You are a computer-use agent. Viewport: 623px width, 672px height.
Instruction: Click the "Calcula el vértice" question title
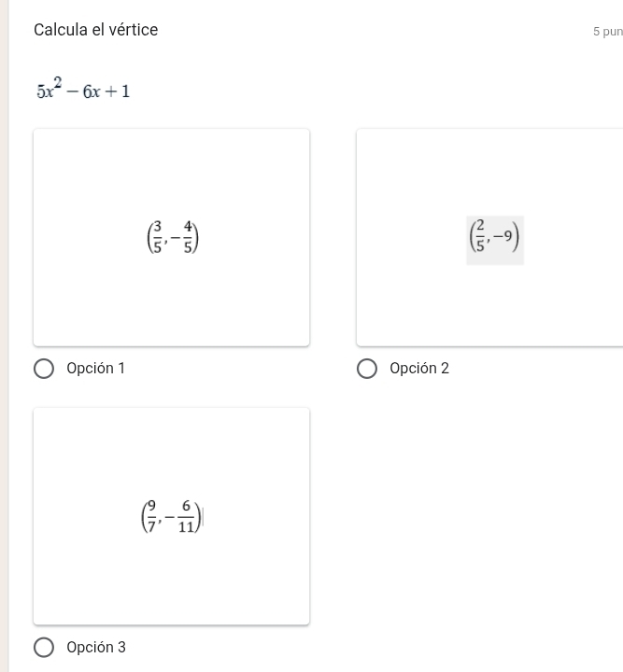tap(96, 30)
